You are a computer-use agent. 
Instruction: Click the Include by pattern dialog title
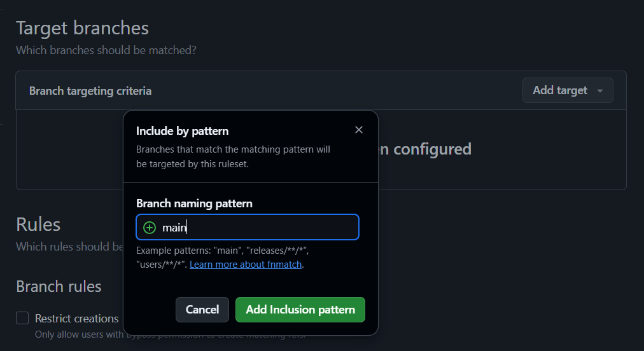(183, 131)
